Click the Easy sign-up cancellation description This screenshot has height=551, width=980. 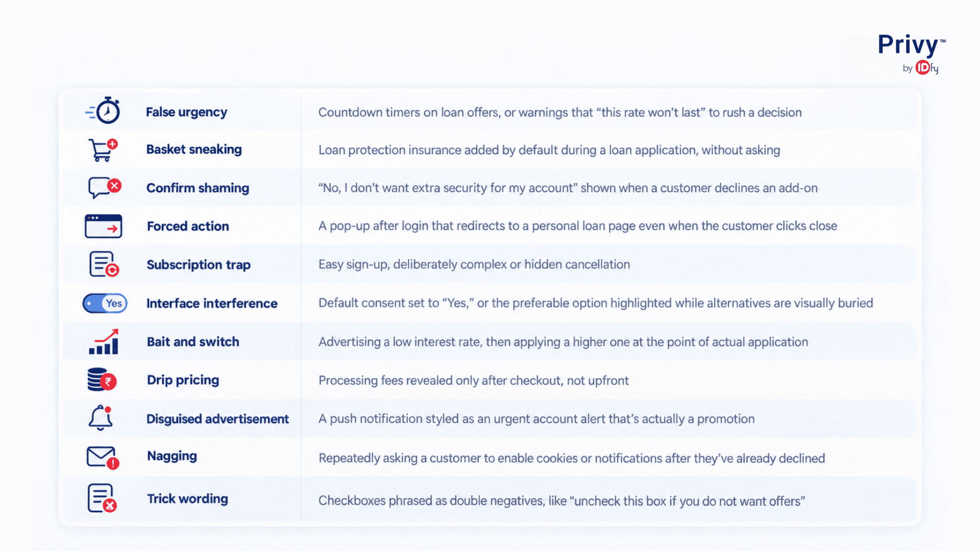pos(474,264)
